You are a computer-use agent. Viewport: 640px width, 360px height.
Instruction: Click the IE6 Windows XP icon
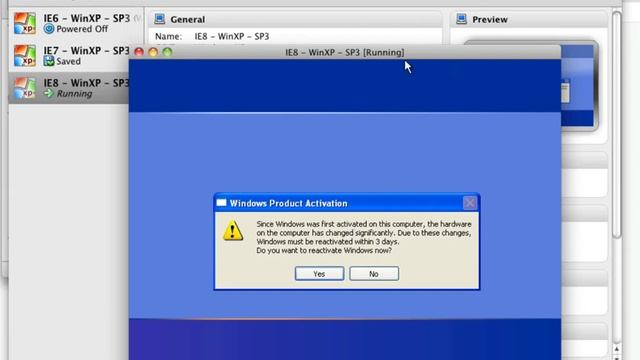tap(24, 23)
